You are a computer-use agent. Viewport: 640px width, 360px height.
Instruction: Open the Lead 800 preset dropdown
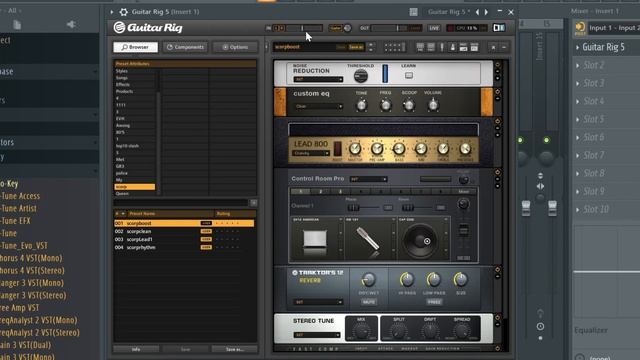[x=311, y=153]
